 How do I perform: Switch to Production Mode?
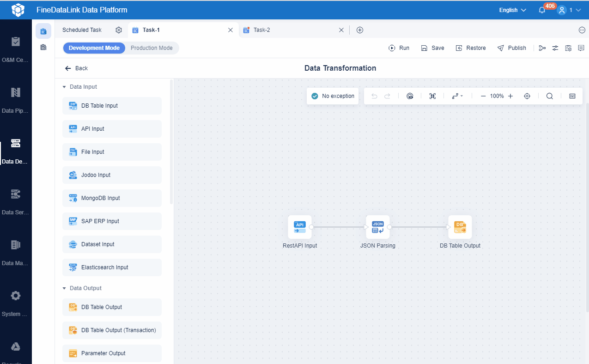[x=152, y=48]
